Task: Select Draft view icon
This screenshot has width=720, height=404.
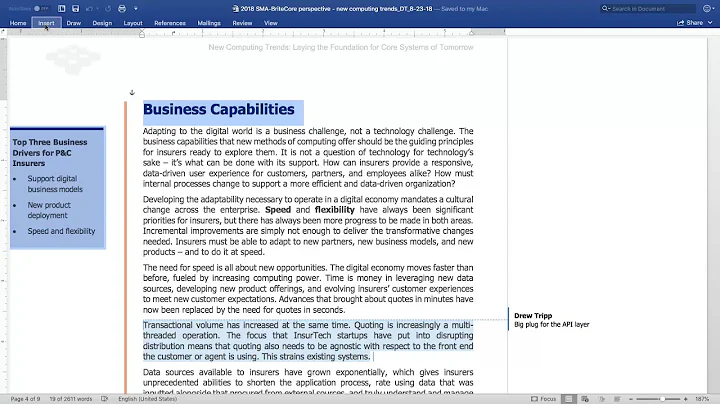Action: [617, 399]
